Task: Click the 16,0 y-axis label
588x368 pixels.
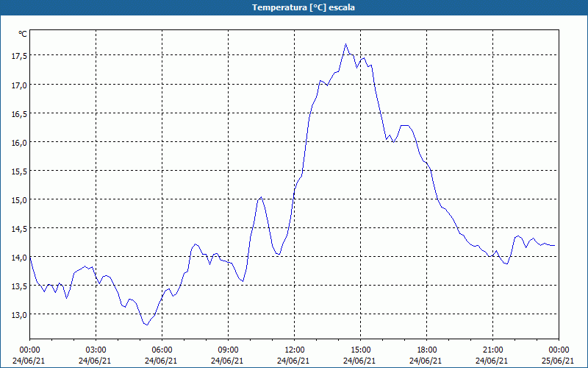Action: [x=19, y=143]
